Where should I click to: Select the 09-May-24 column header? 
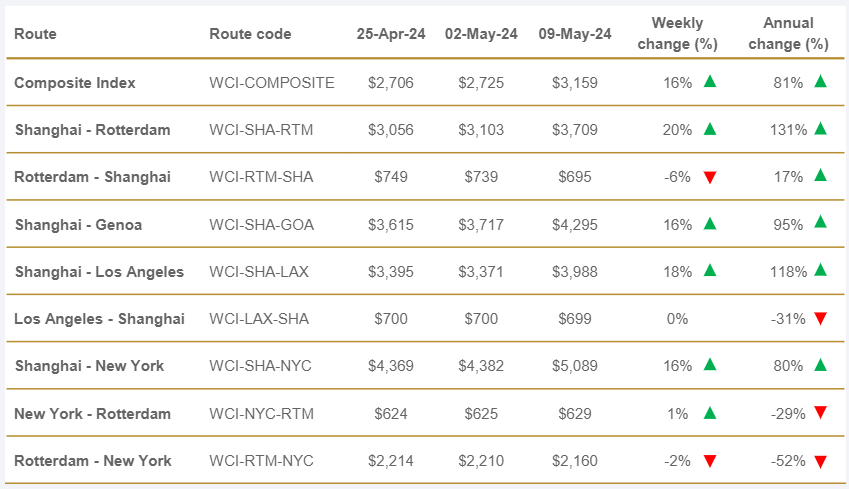(575, 34)
